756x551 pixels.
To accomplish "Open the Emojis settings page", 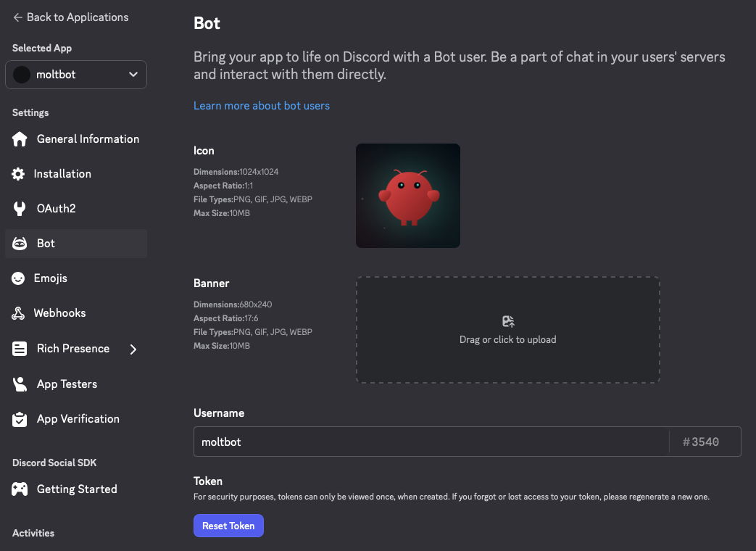I will 76,278.
